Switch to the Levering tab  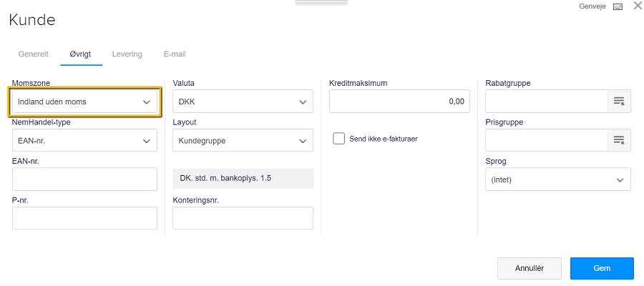tap(127, 54)
